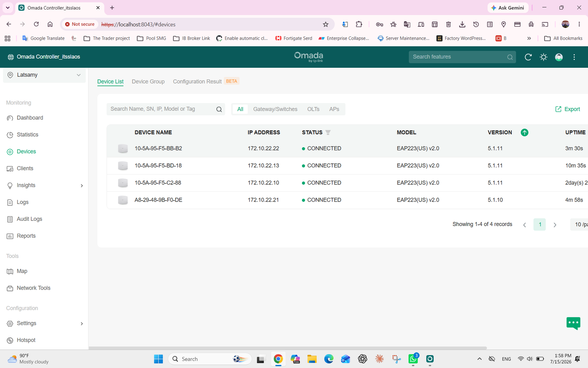Show hidden system tray icons

tap(479, 359)
